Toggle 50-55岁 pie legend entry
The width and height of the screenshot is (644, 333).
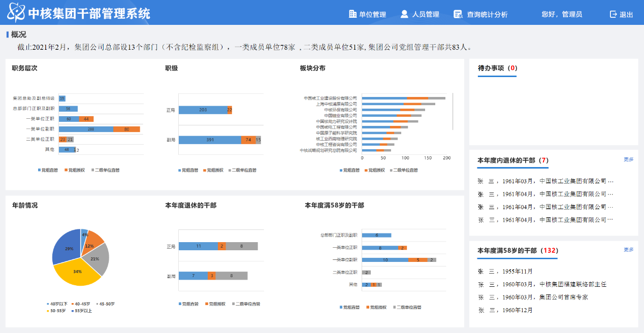pos(57,310)
